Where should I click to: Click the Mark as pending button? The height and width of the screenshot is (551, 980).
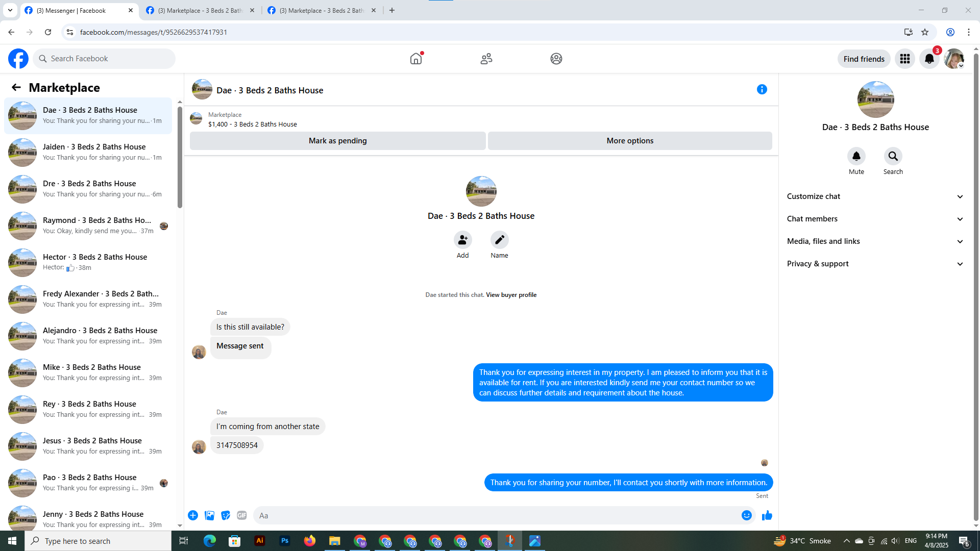337,141
